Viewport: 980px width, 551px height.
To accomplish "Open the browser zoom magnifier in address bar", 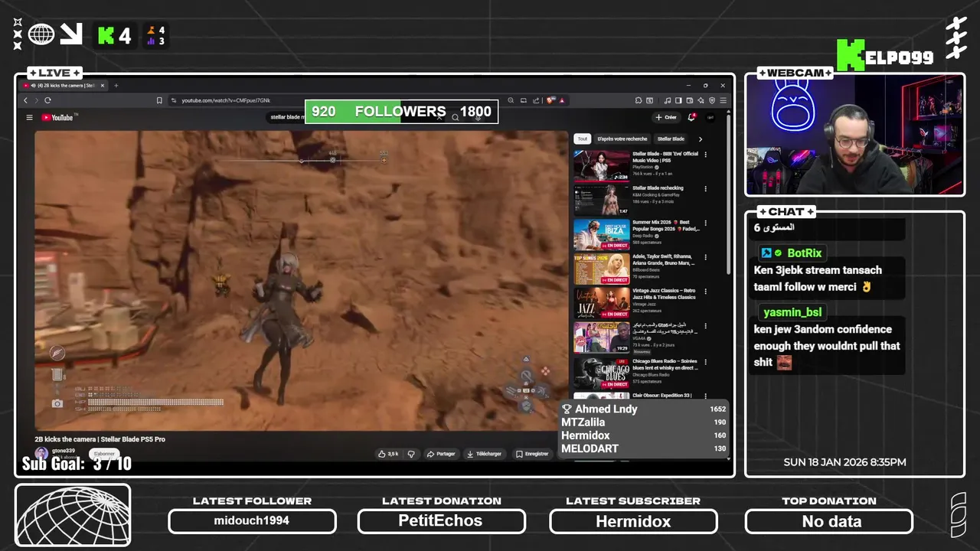I will coord(511,100).
